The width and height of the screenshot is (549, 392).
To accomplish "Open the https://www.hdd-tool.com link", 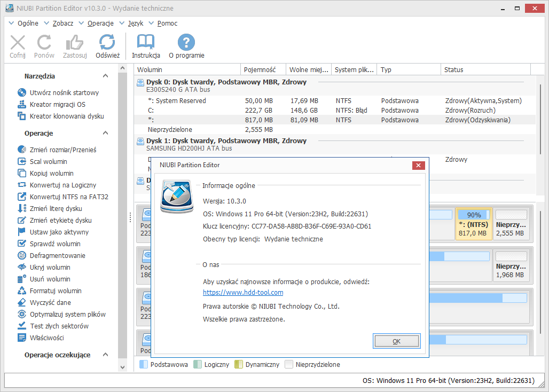I will point(243,292).
